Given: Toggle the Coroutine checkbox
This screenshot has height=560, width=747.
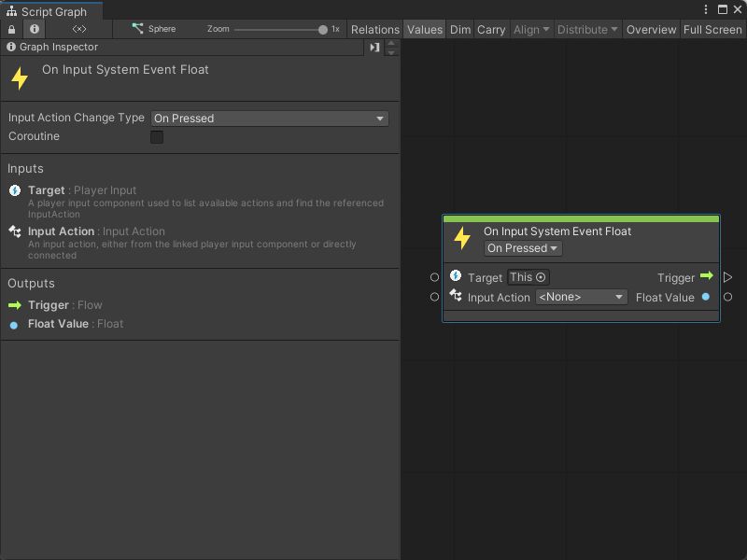Looking at the screenshot, I should coord(156,136).
